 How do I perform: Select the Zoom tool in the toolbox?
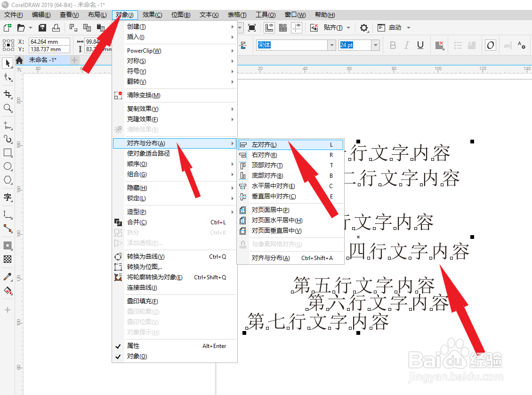pyautogui.click(x=7, y=109)
